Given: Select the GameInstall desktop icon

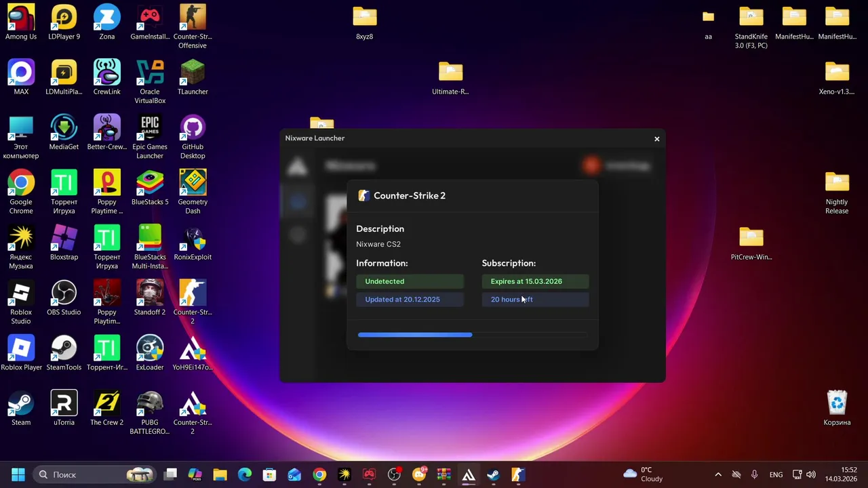Looking at the screenshot, I should tap(150, 22).
